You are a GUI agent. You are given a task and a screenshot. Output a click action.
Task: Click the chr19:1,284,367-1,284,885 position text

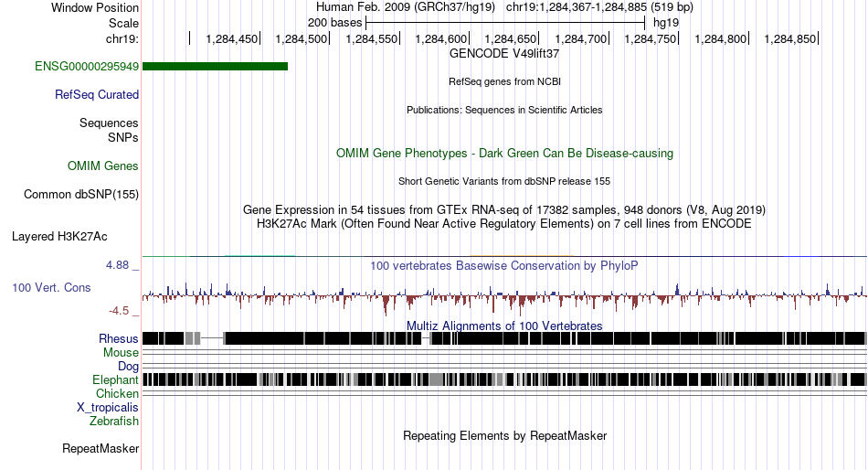tap(599, 7)
